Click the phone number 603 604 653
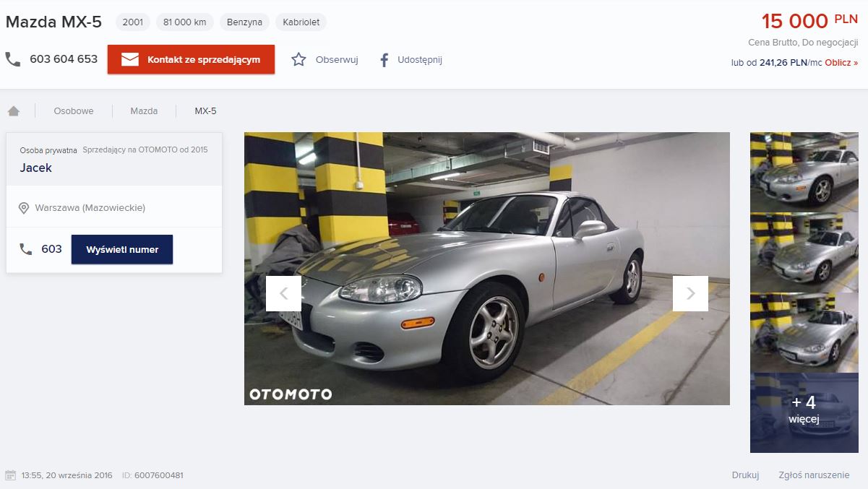 tap(64, 59)
